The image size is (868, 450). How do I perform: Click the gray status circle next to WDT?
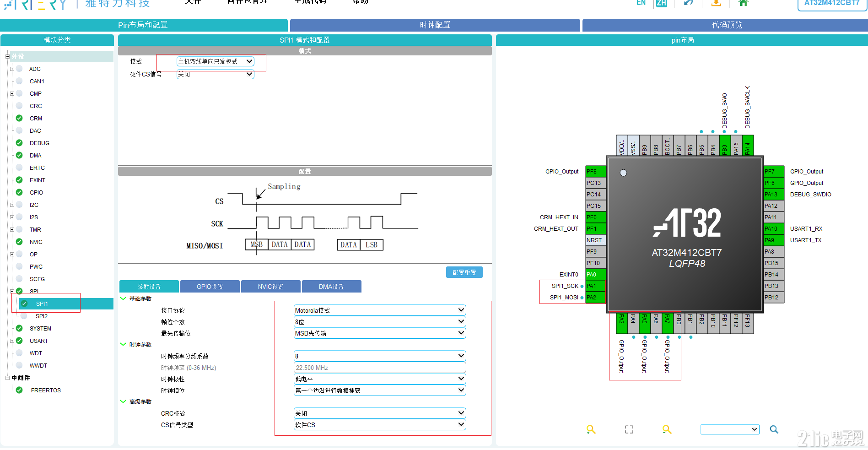[x=19, y=353]
